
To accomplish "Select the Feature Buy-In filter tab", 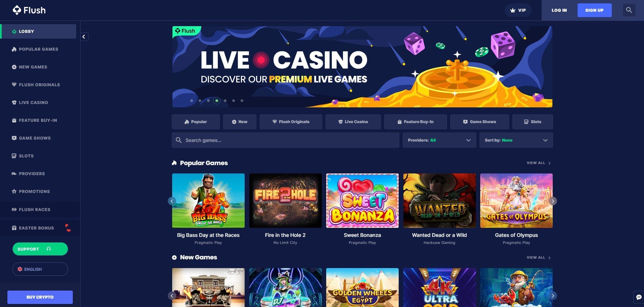I will click(415, 122).
